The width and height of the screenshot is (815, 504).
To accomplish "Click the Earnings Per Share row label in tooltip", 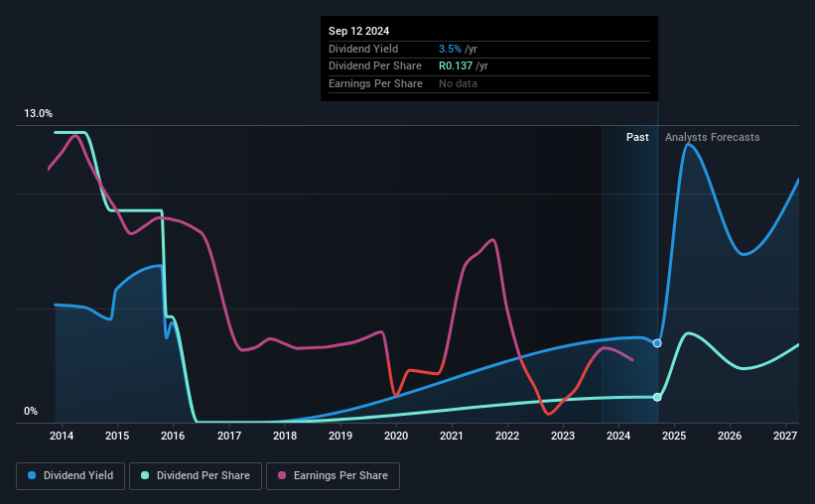I will (x=375, y=83).
